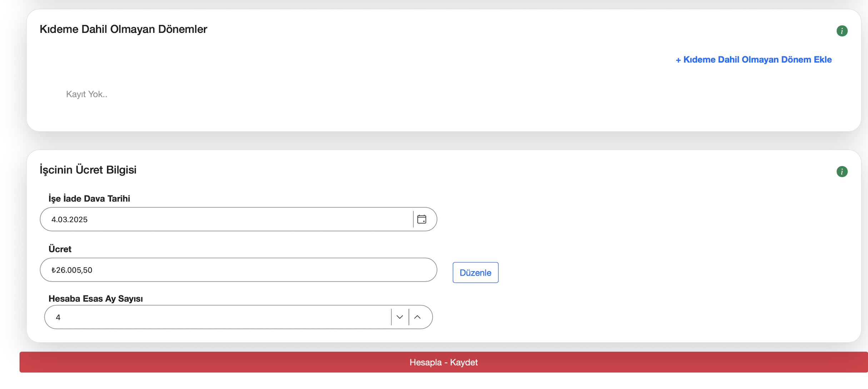Click the 4.03.2025 date text
868x389 pixels.
[69, 219]
